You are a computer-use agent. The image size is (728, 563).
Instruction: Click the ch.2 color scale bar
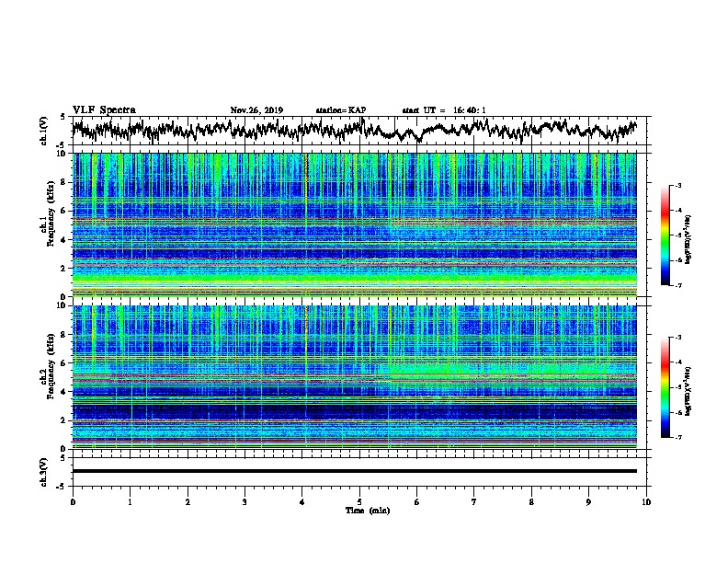(665, 387)
